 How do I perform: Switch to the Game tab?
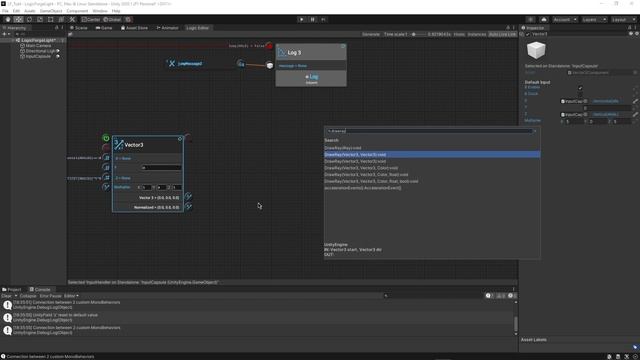104,28
